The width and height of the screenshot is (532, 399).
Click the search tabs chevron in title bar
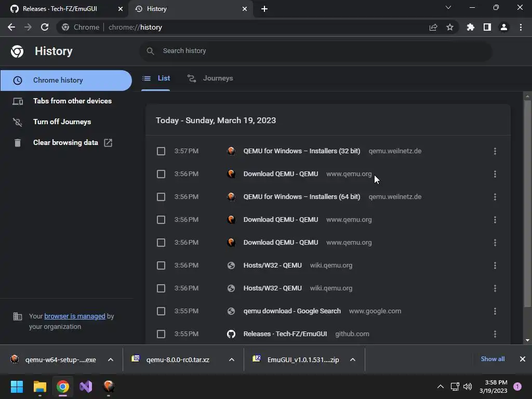click(448, 7)
